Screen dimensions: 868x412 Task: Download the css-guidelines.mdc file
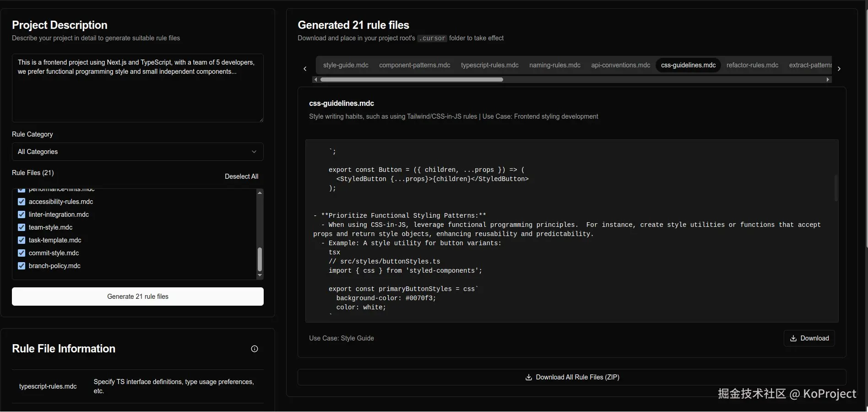click(809, 338)
